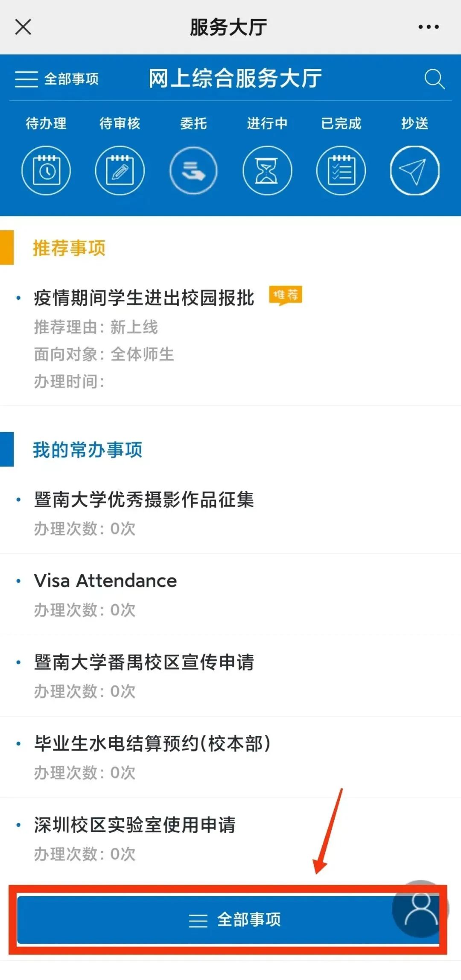
Task: Click the bottom 全部事项 blue button
Action: 228,919
